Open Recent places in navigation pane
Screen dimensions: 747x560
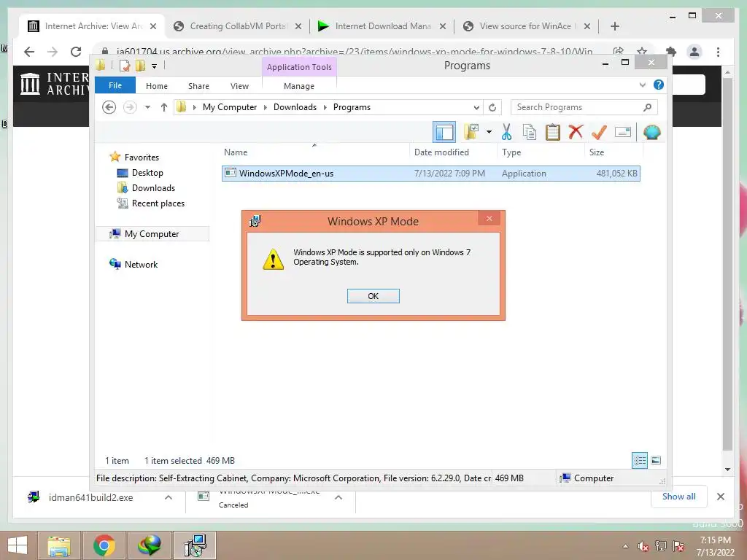pos(158,203)
